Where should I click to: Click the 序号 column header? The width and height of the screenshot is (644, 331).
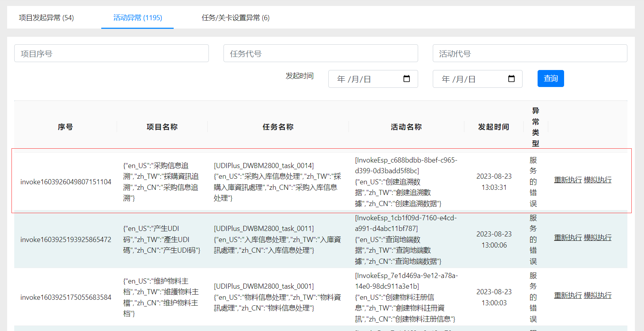65,127
